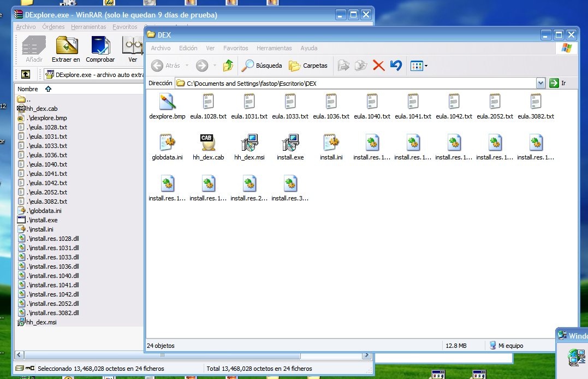This screenshot has height=379, width=588.
Task: Select globdata.ini icon in DEX folder
Action: click(x=167, y=142)
